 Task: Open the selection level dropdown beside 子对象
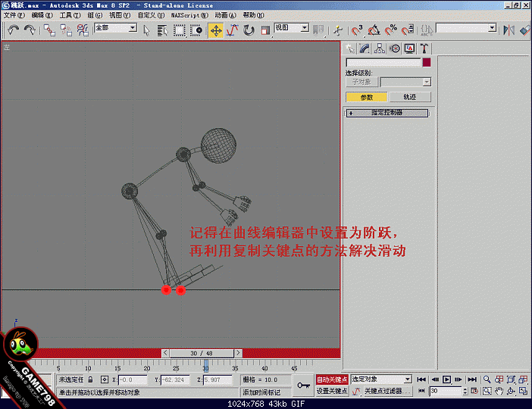(405, 82)
